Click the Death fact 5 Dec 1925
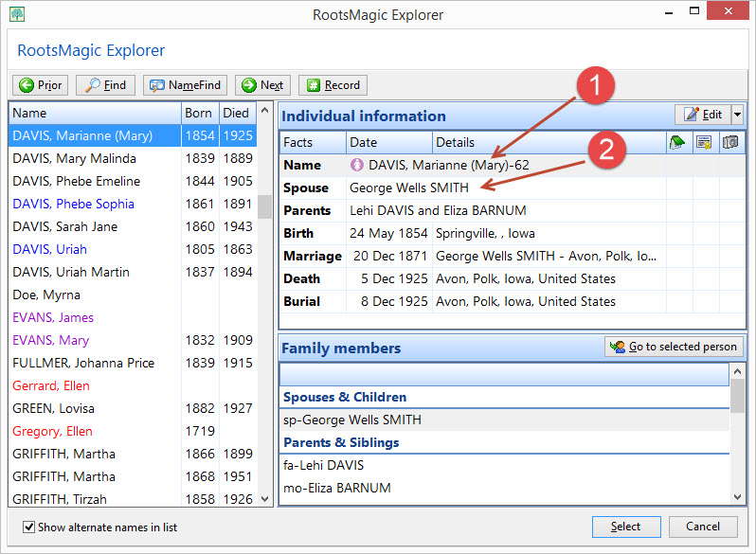756x554 pixels. (x=512, y=278)
